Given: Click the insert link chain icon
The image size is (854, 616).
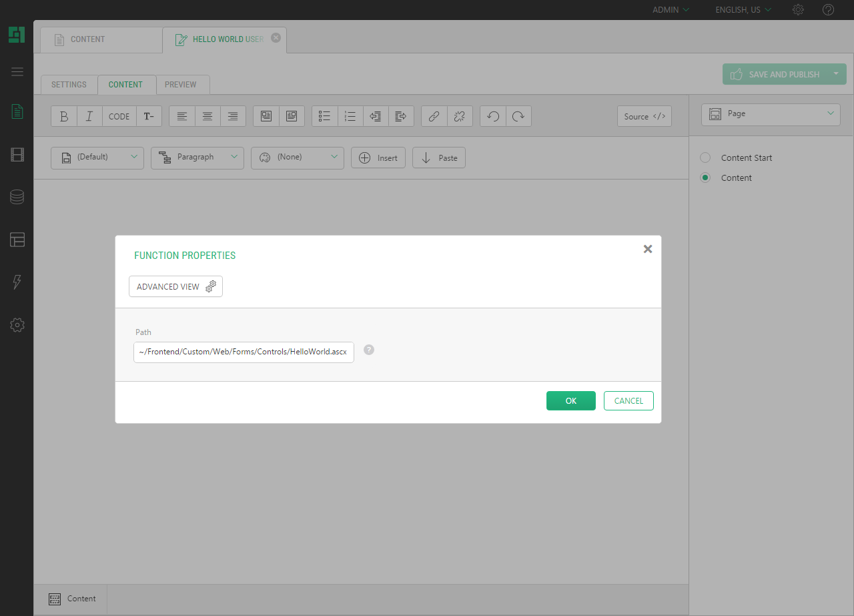Looking at the screenshot, I should 434,116.
